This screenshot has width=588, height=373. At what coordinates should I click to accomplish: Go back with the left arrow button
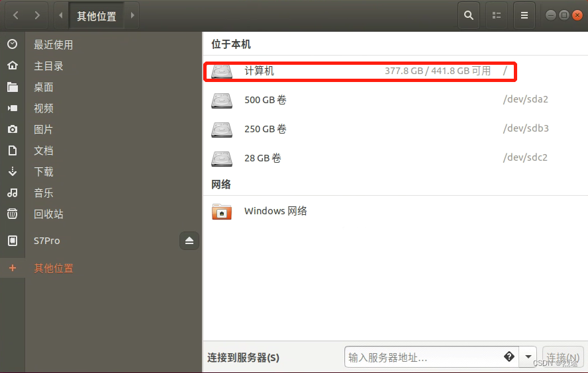[16, 15]
